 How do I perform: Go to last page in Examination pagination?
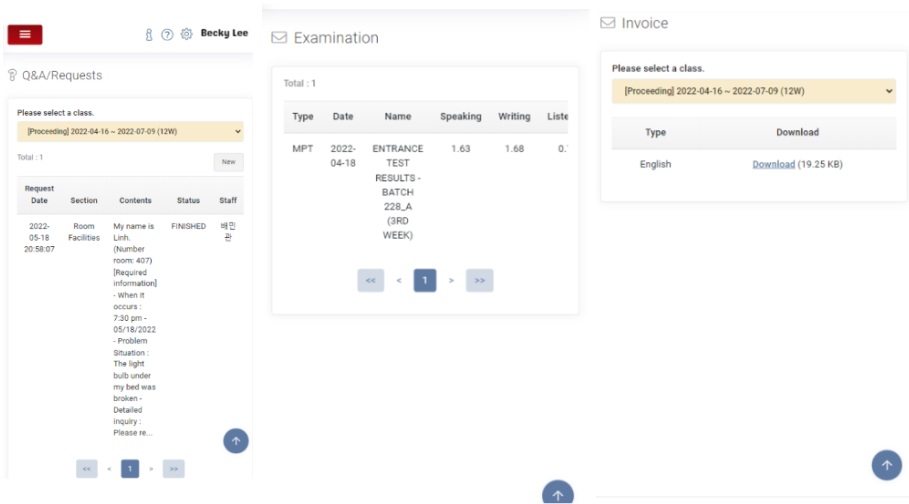click(x=480, y=281)
